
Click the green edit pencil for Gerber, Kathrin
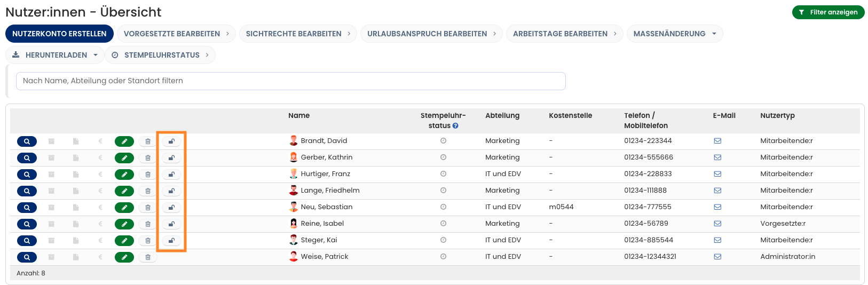pyautogui.click(x=124, y=158)
